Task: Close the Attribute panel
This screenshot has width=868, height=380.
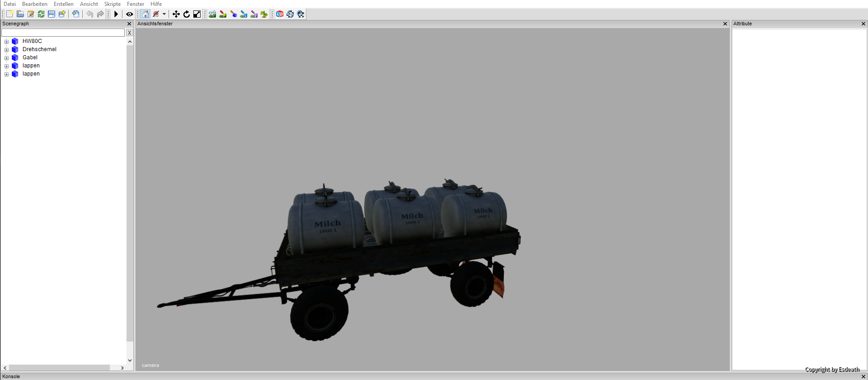Action: click(863, 24)
